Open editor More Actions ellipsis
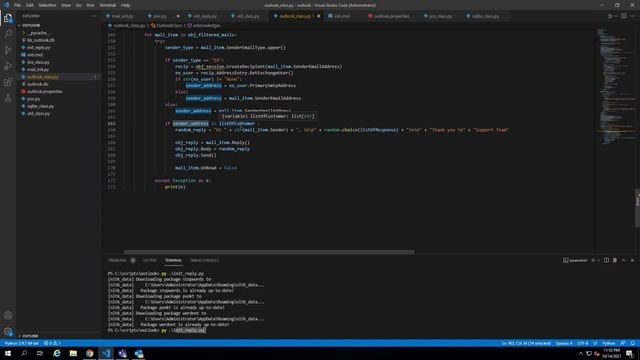The width and height of the screenshot is (640, 360). 632,16
